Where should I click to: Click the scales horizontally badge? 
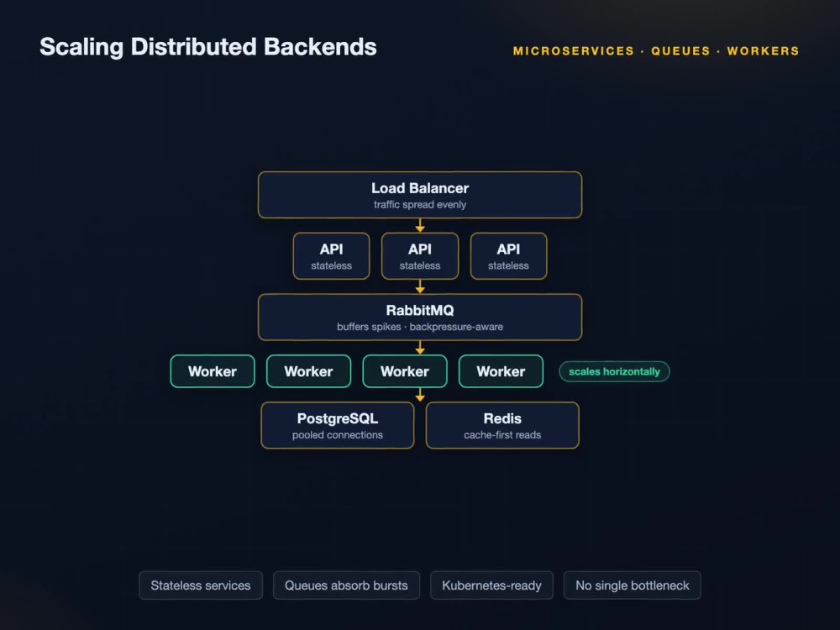point(615,372)
